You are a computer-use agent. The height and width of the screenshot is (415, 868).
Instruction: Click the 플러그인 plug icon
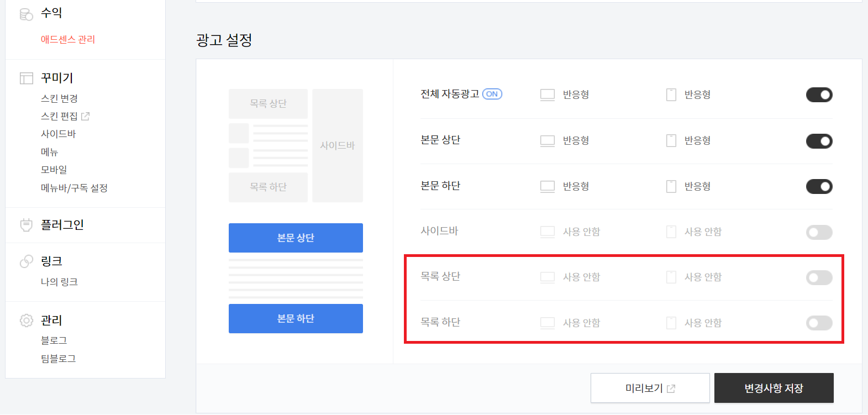point(26,225)
